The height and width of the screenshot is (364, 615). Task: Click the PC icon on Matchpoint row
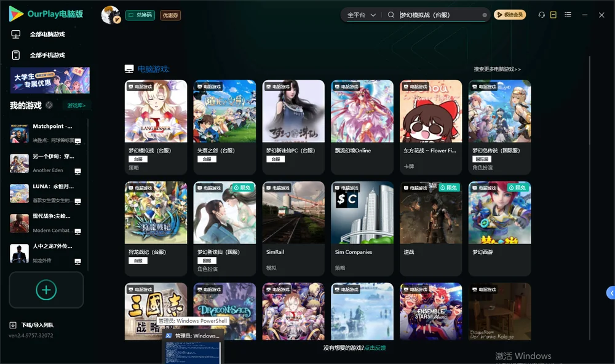tap(77, 141)
